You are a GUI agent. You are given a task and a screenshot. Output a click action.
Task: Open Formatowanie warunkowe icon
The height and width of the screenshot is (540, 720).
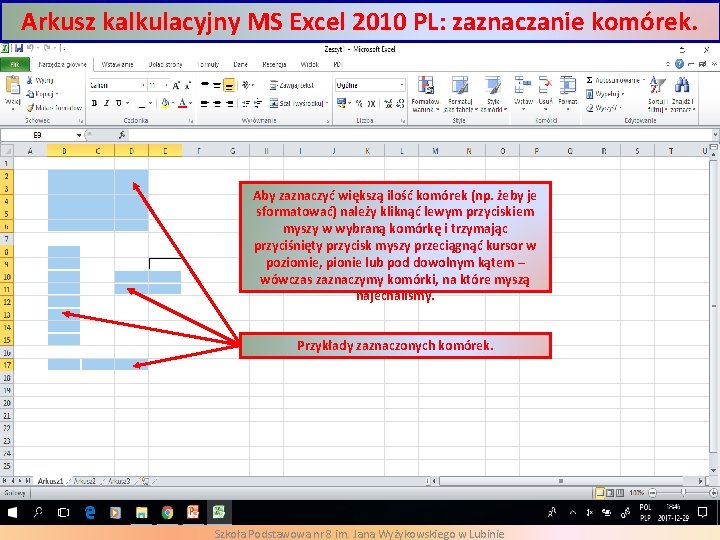tap(426, 85)
